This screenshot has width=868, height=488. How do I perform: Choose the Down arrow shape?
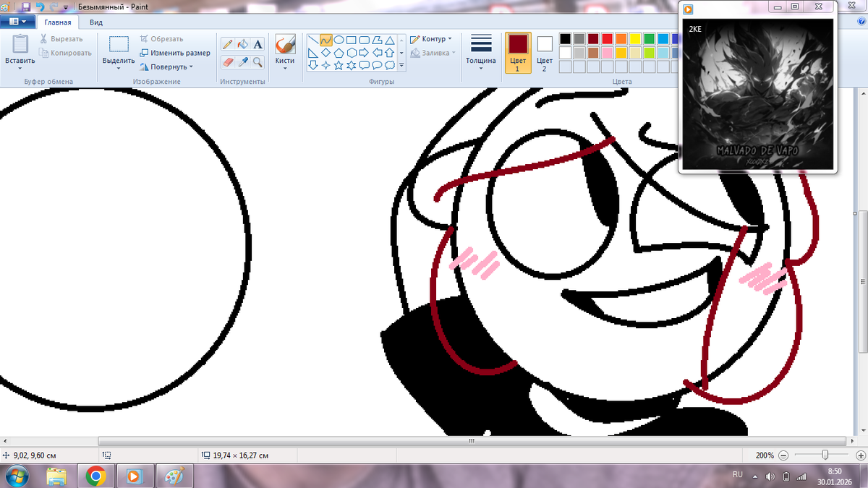tap(313, 65)
